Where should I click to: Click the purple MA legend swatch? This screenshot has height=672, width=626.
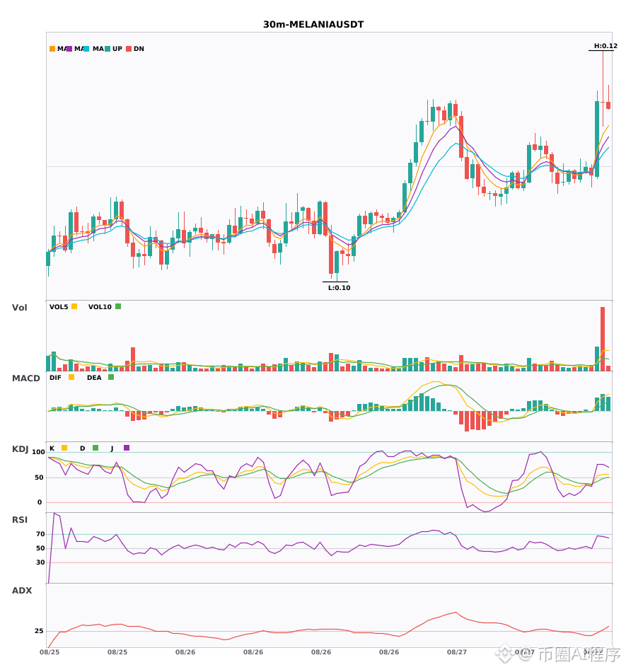(69, 49)
